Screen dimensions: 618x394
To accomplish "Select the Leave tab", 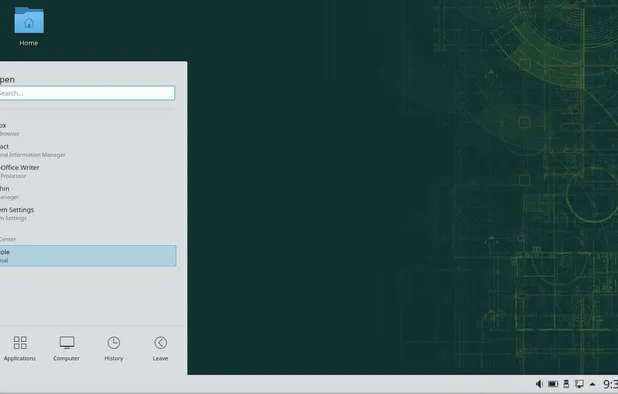I will [x=160, y=348].
